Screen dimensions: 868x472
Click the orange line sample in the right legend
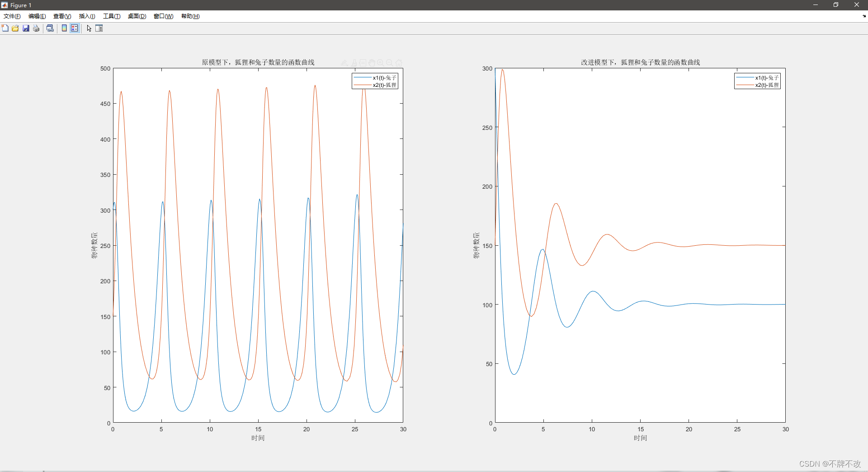745,85
